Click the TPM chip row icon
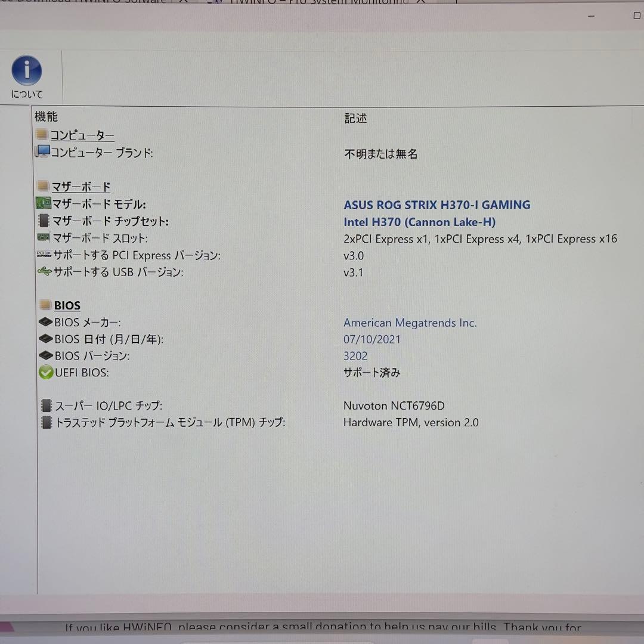Screen dimensions: 644x644 tap(47, 422)
